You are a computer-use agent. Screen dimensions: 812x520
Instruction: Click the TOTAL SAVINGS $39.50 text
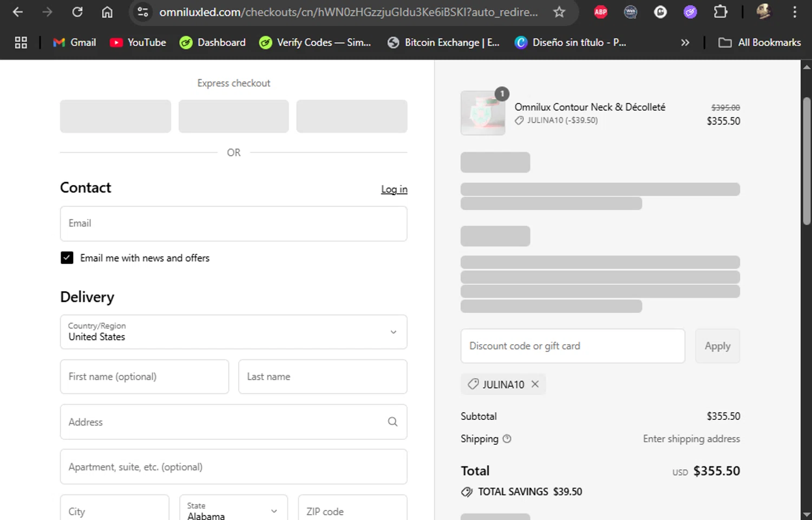click(x=530, y=492)
